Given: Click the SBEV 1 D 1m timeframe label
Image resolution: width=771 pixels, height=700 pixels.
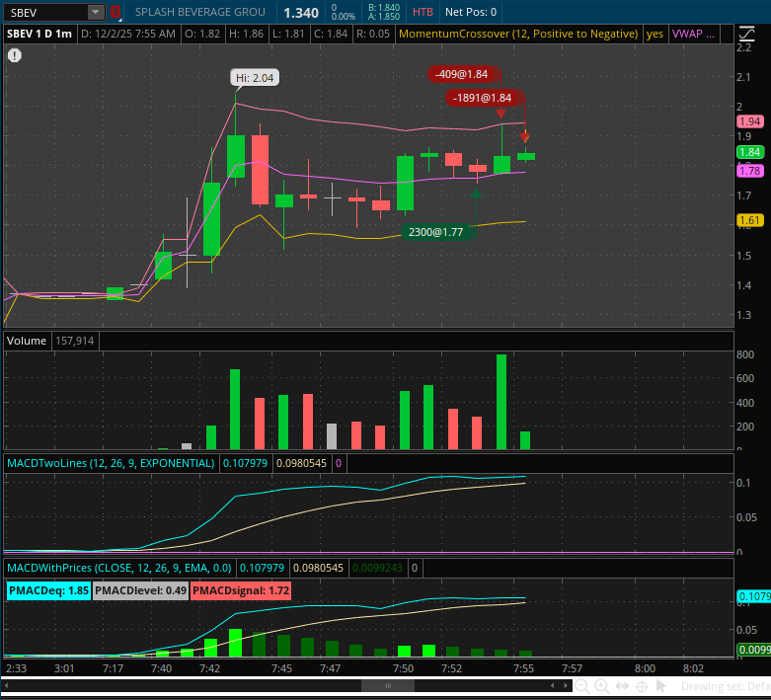Looking at the screenshot, I should pyautogui.click(x=39, y=34).
